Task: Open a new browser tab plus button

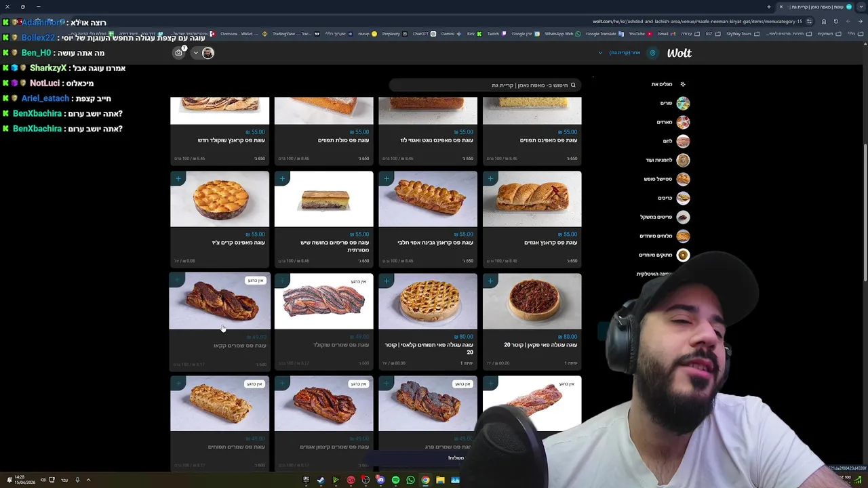Action: (769, 7)
